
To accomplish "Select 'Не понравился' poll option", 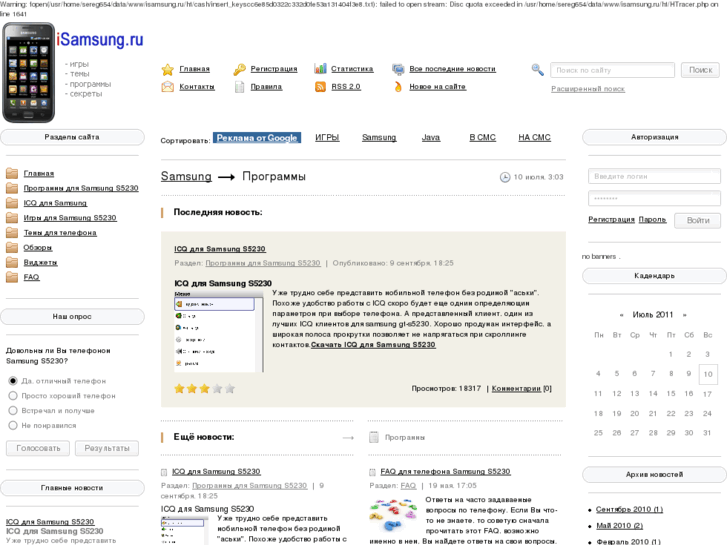I will 13,425.
